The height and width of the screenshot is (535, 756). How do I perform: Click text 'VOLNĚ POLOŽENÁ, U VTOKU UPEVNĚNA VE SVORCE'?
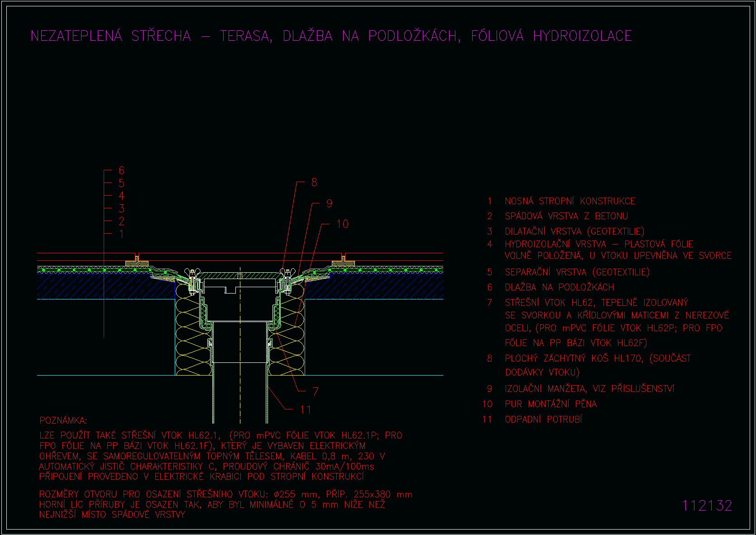(618, 255)
